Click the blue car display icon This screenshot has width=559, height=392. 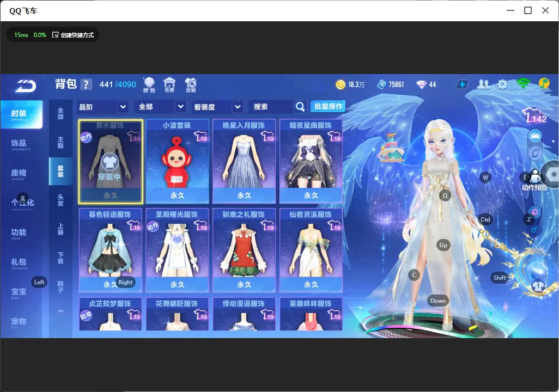click(535, 136)
